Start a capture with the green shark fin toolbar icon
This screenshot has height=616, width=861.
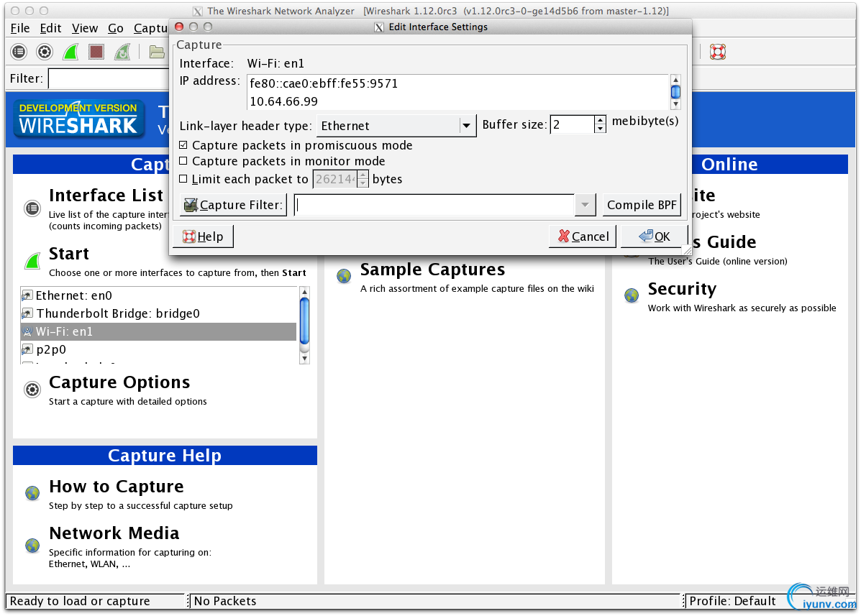70,52
